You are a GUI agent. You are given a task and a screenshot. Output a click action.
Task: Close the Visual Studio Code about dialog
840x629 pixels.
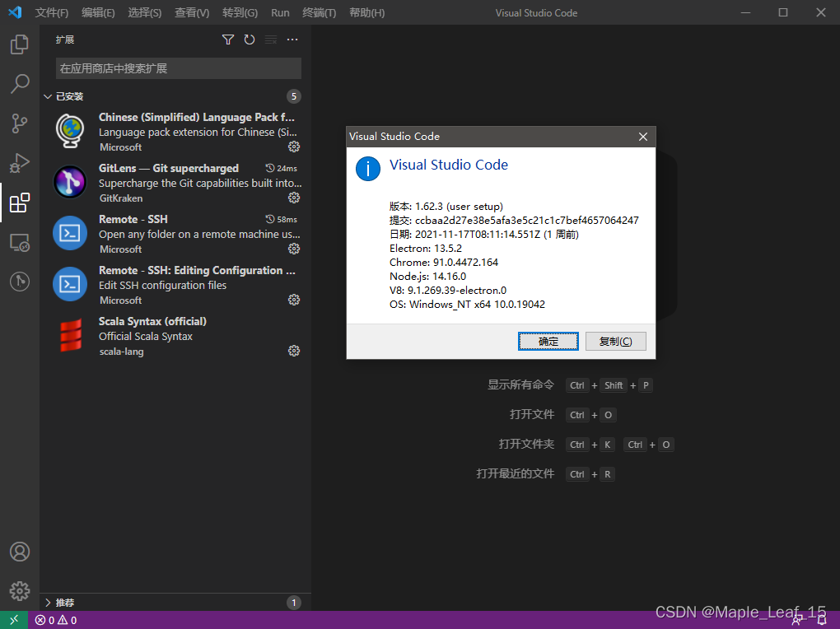643,137
